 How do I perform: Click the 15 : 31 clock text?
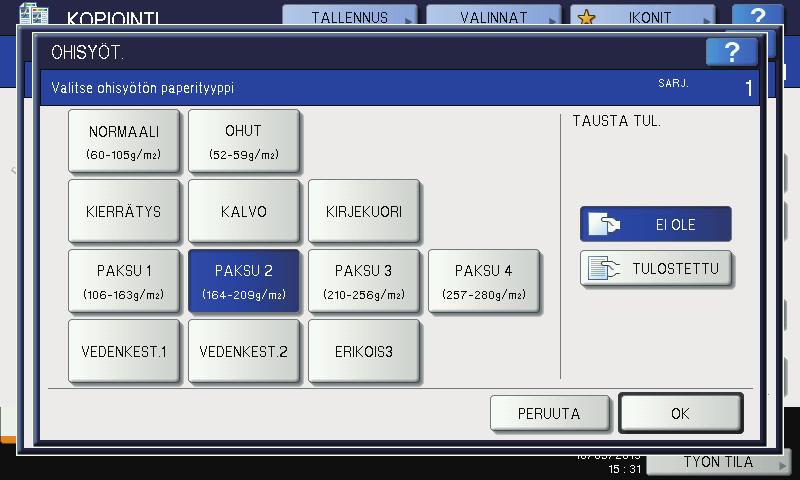tap(625, 469)
